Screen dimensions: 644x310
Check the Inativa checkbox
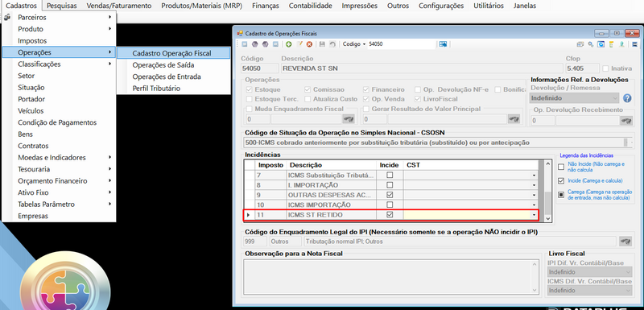coord(606,68)
